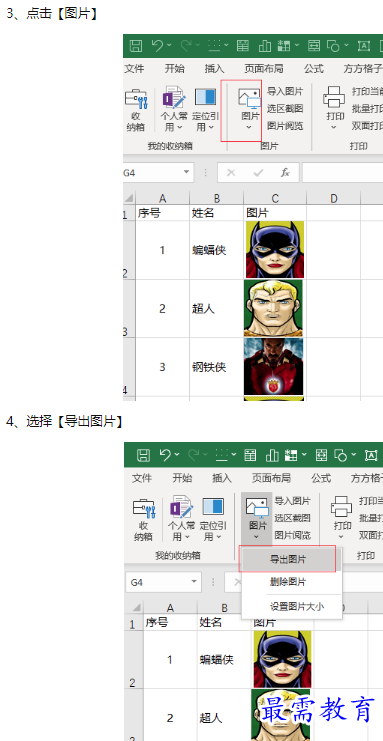Screen dimensions: 383x741
Task: Click 选区截图 in step 3 ribbon
Action: click(x=285, y=109)
